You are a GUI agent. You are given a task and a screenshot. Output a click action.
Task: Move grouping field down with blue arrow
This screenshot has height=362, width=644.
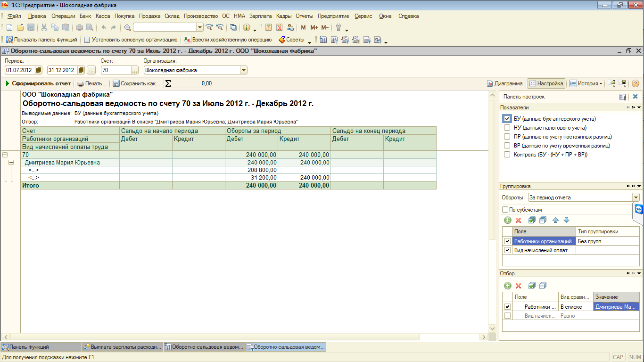[x=567, y=220]
